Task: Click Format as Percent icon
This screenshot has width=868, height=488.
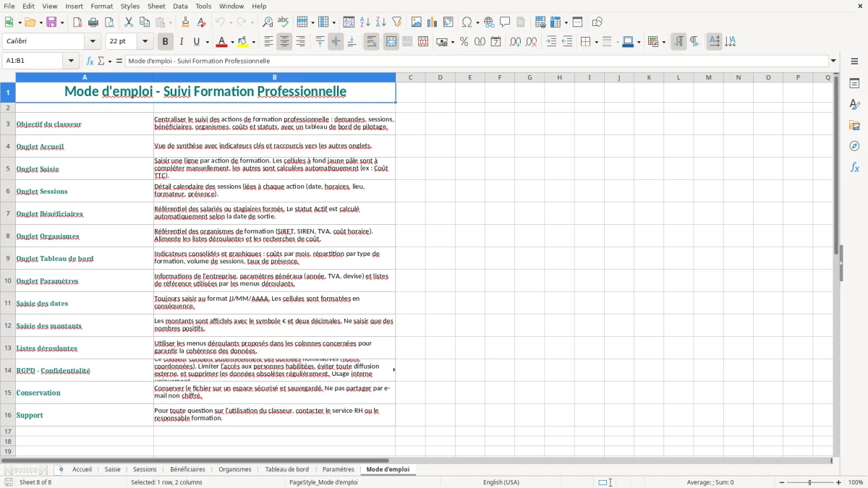Action: tap(464, 42)
